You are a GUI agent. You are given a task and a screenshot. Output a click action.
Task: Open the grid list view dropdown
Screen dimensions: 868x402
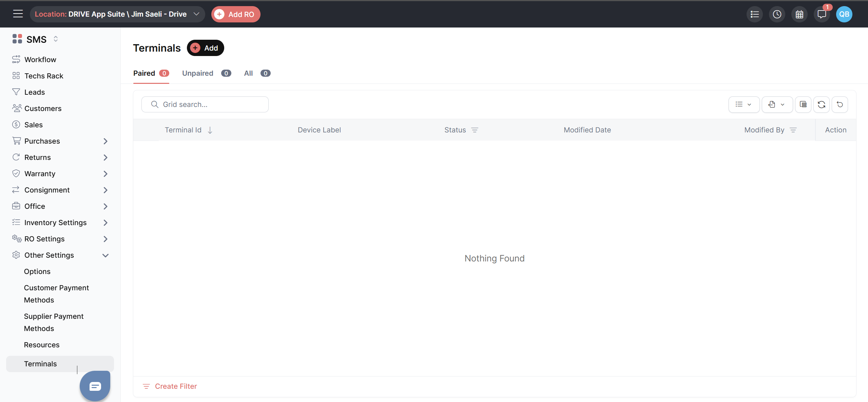point(744,105)
